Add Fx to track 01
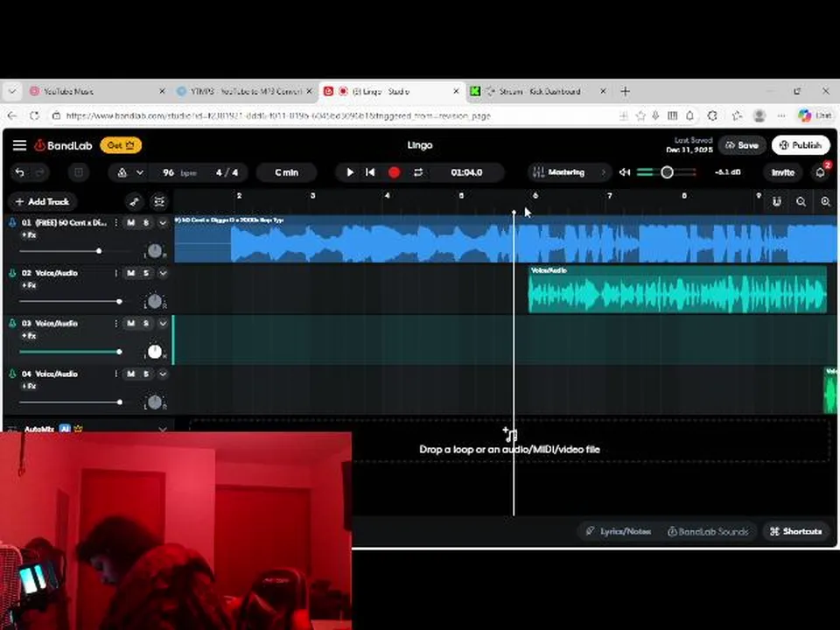This screenshot has height=630, width=840. (x=29, y=235)
